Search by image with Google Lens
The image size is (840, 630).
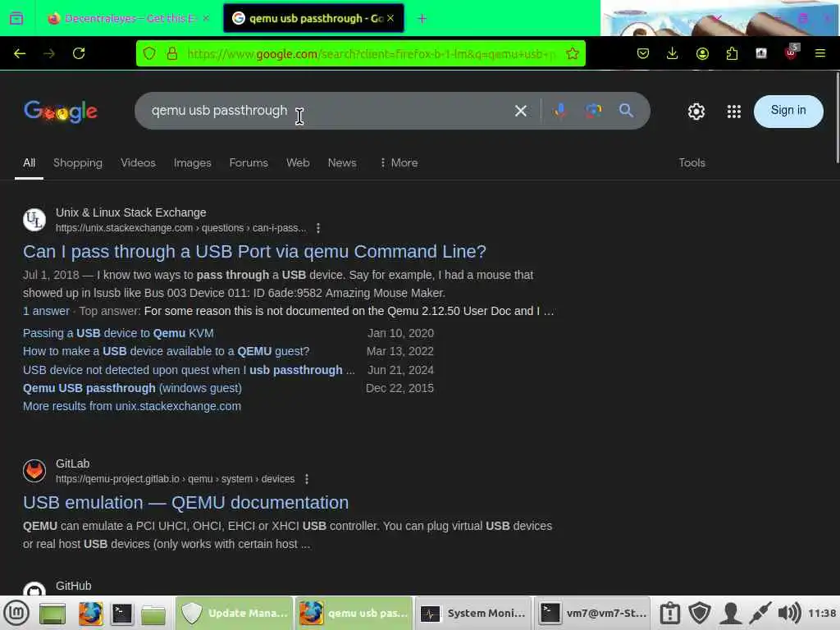click(x=593, y=111)
